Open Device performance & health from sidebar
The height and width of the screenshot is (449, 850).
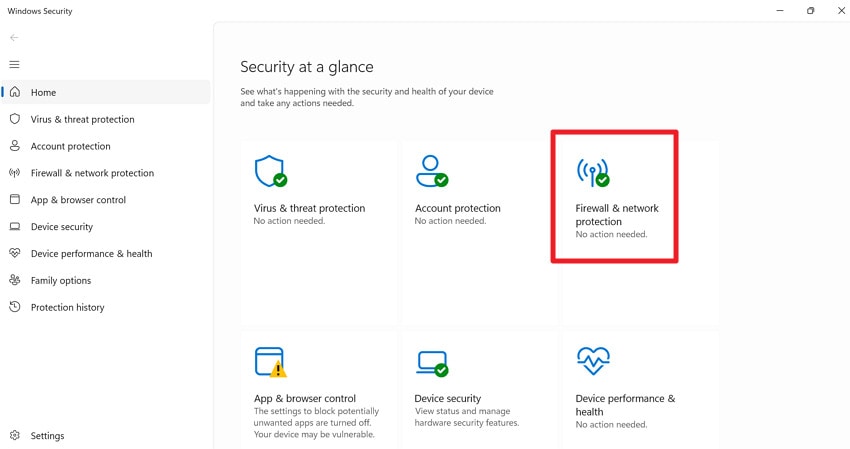[x=106, y=253]
